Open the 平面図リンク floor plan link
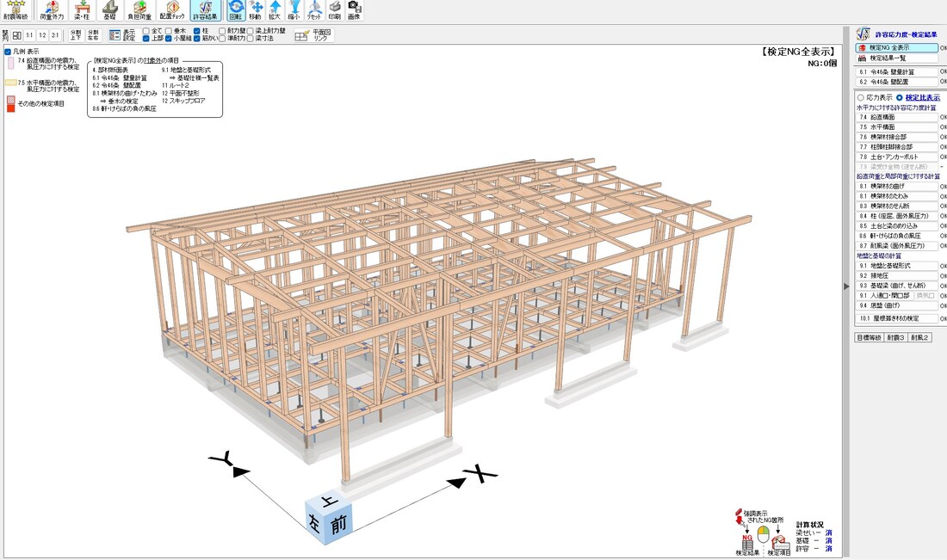Screen dimensions: 947x560 (x=313, y=35)
